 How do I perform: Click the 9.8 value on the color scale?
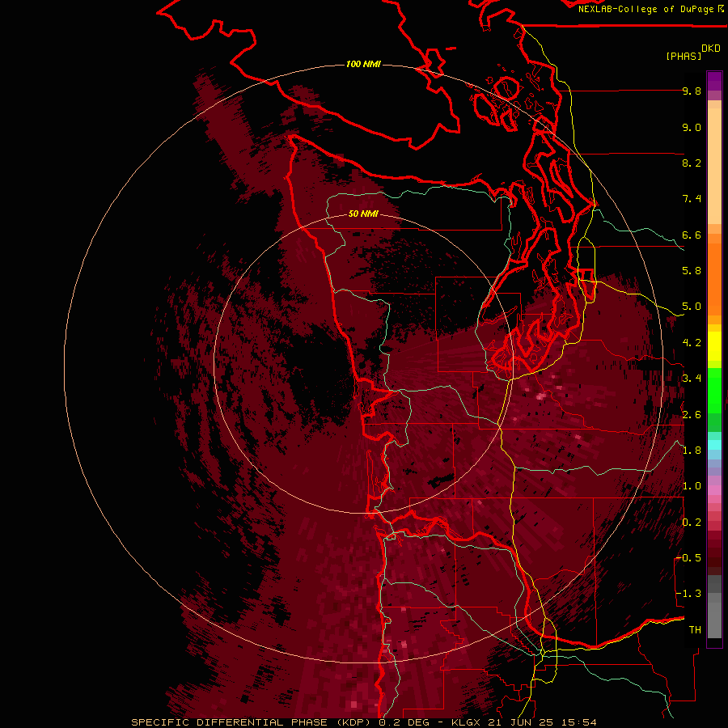point(692,91)
